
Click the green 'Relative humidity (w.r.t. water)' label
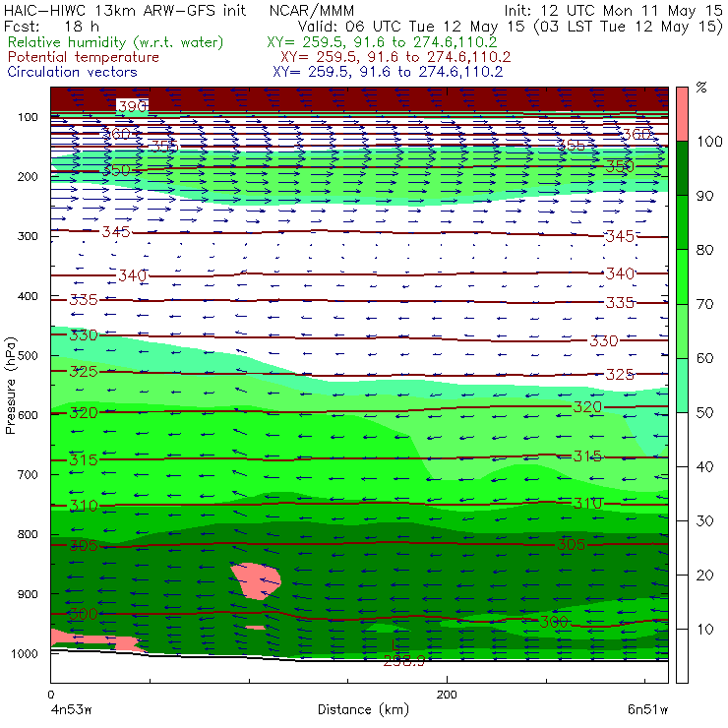pyautogui.click(x=116, y=42)
